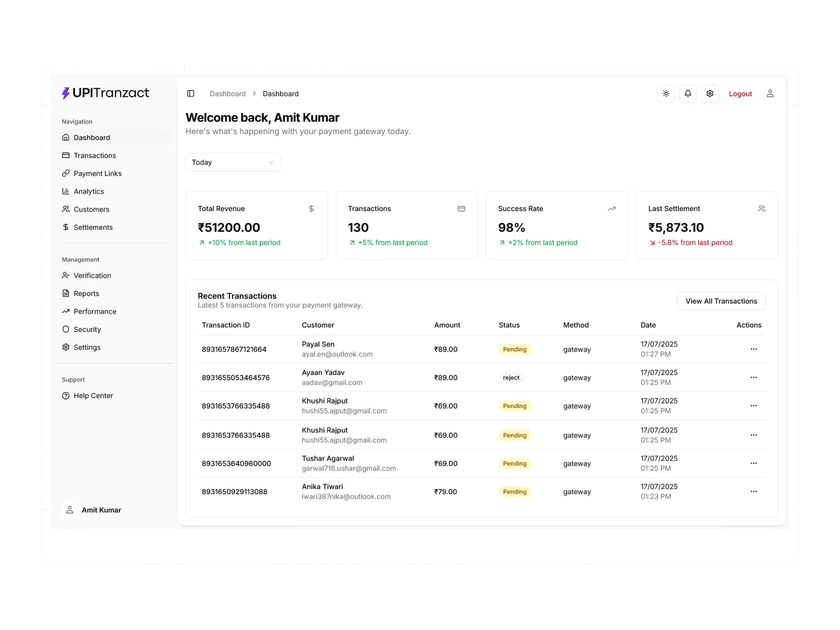Viewport: 840px width, 630px height.
Task: Click the card icon on Transactions card
Action: [x=461, y=208]
